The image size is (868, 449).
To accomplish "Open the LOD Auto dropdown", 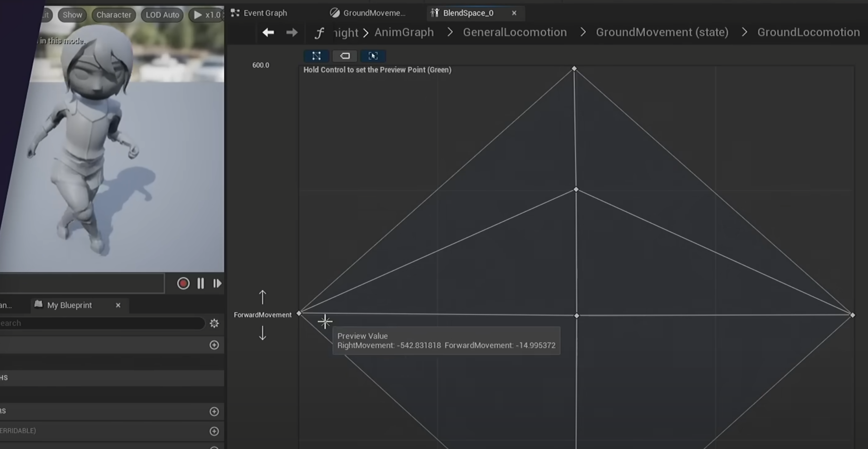I will tap(162, 15).
